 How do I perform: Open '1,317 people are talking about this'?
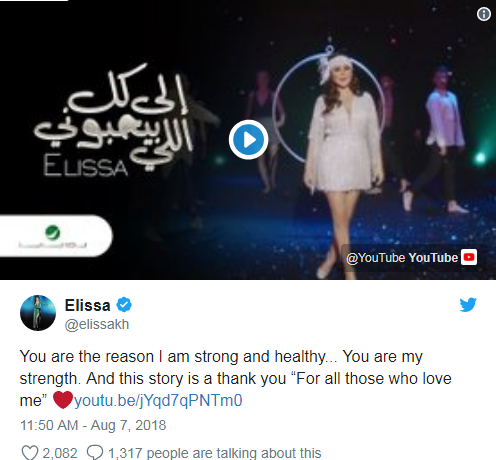click(214, 453)
